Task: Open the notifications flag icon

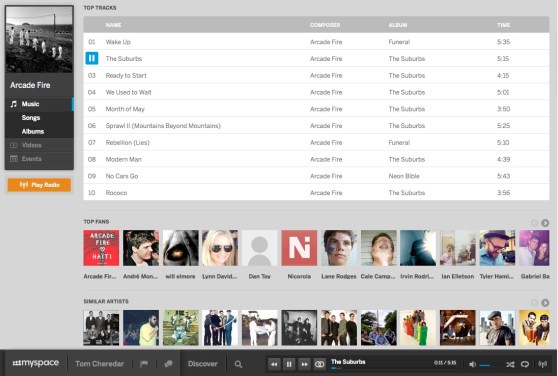Action: click(x=144, y=364)
